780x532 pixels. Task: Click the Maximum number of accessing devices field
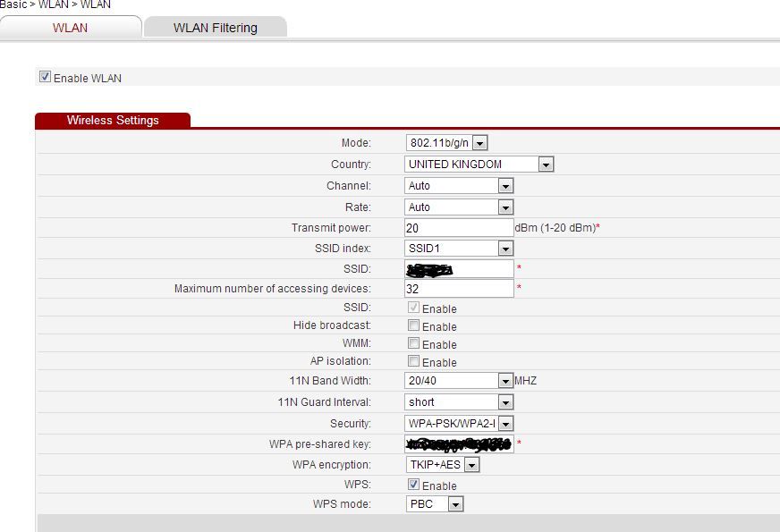tap(459, 289)
